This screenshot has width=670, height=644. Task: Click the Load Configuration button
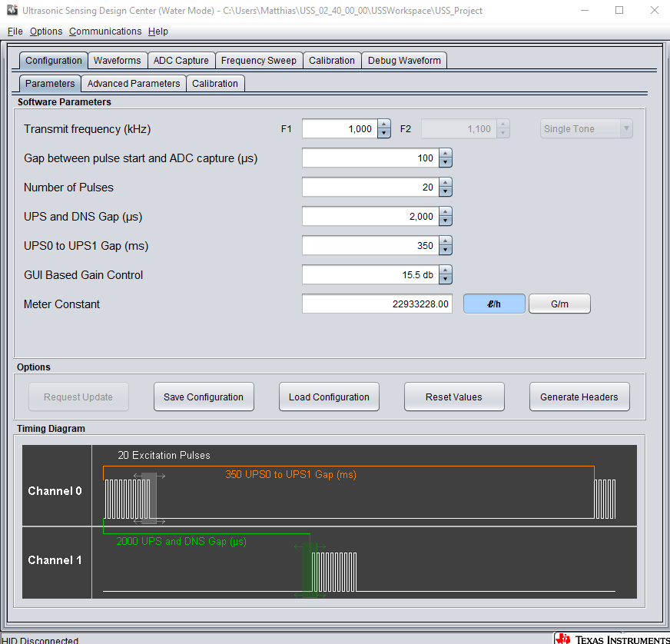click(x=329, y=397)
